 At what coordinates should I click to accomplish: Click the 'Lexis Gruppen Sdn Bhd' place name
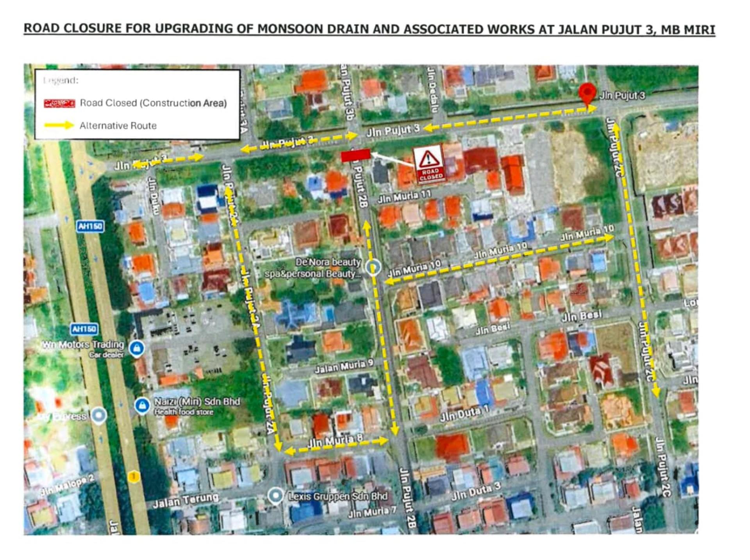(x=338, y=496)
